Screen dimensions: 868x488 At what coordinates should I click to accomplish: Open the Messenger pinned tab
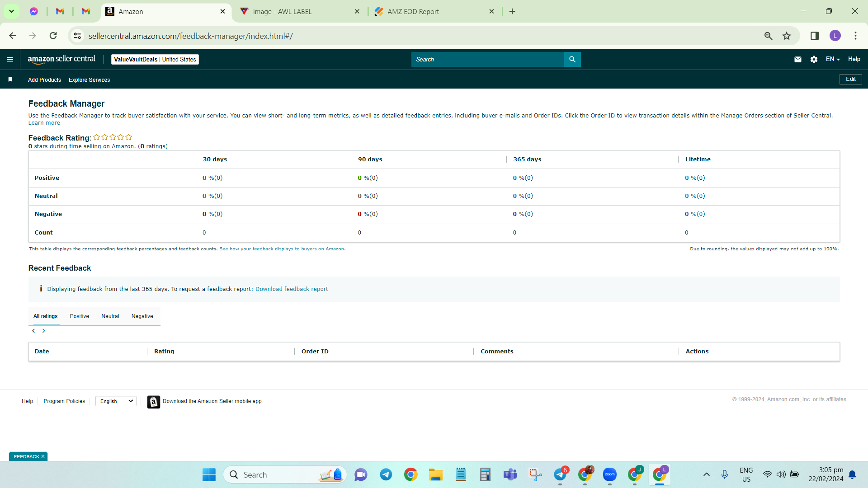point(34,11)
